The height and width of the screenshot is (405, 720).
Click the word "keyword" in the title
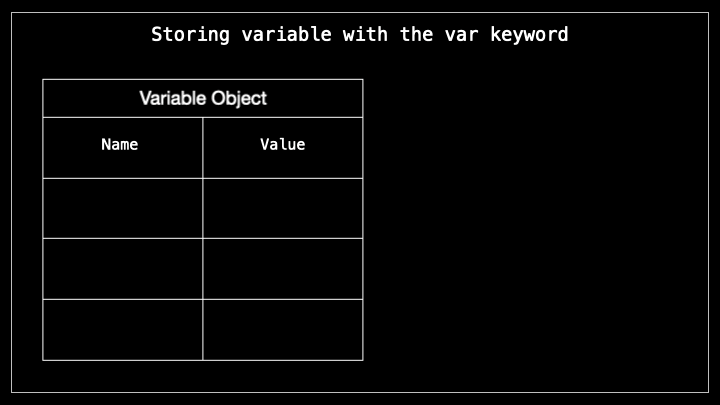click(x=529, y=35)
